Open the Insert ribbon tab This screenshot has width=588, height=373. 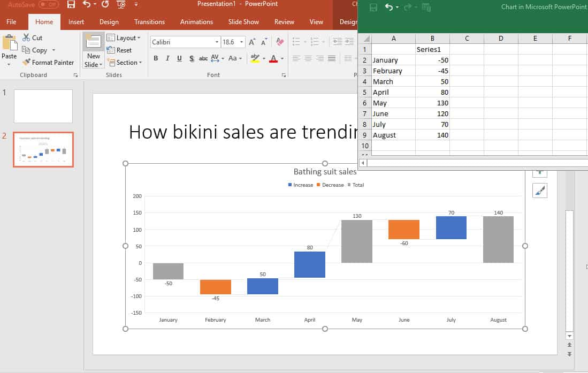[76, 22]
